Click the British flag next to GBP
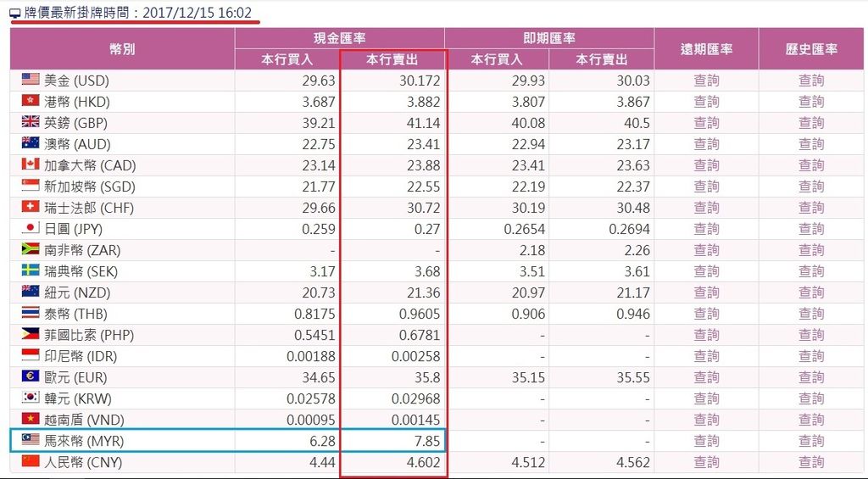 point(31,121)
